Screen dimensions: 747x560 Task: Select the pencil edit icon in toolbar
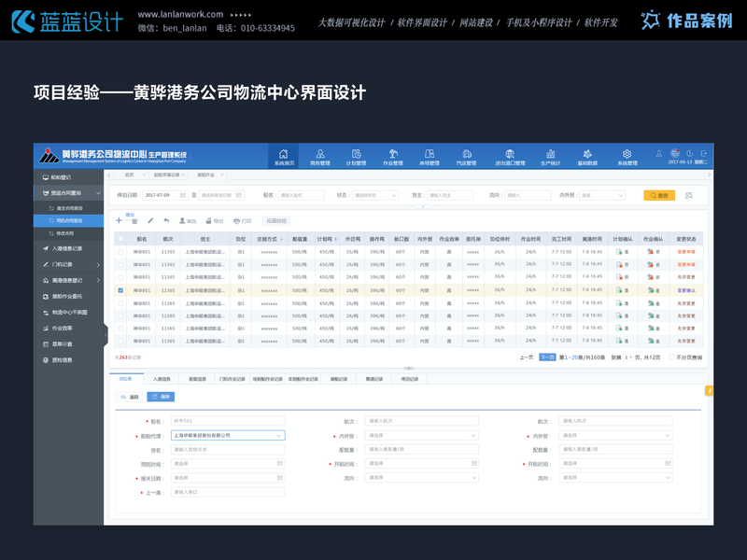coord(150,219)
